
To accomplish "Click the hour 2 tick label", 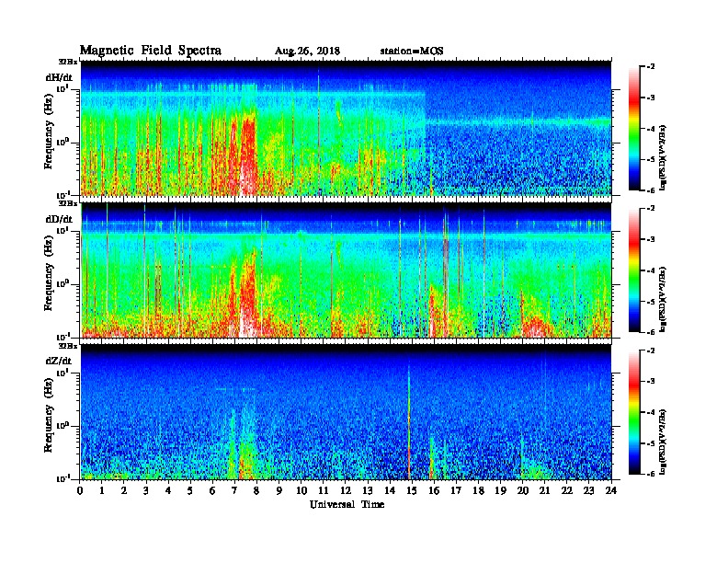I will click(x=124, y=490).
